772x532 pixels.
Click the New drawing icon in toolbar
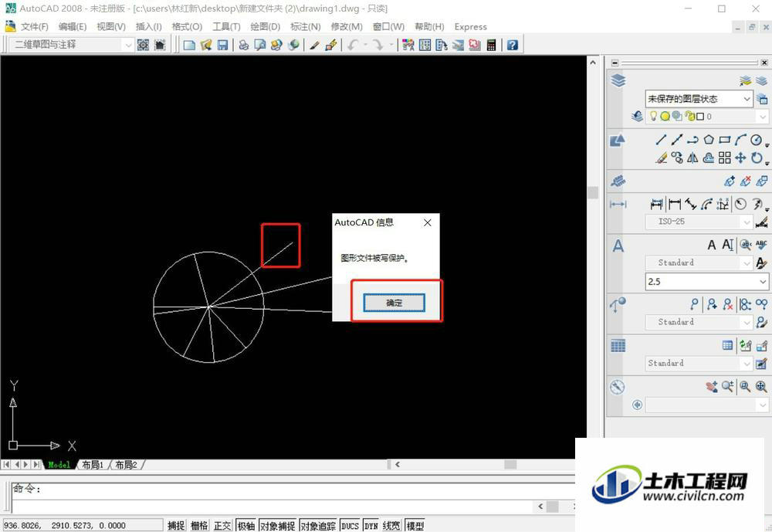[189, 46]
